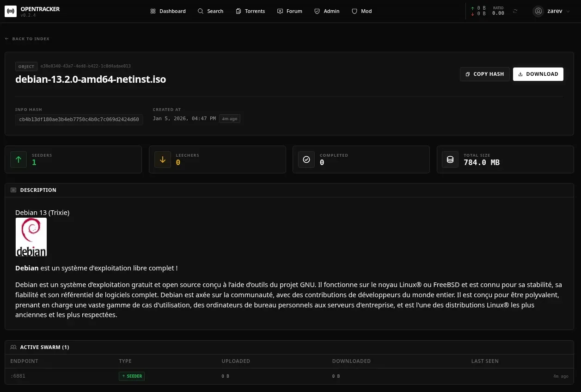This screenshot has height=392, width=581.
Task: Click the Active Swarm peers icon
Action: (13, 347)
